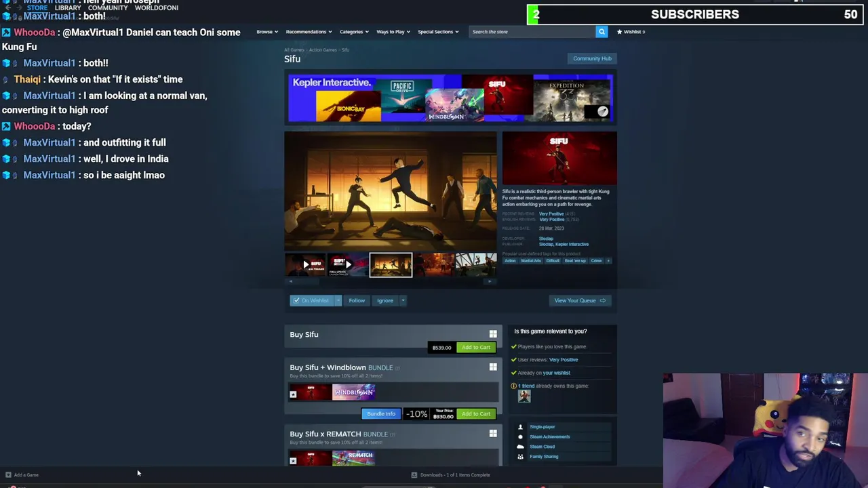Select the highlighted dojo fight screenshot thumbnail
The width and height of the screenshot is (868, 488).
click(x=391, y=264)
